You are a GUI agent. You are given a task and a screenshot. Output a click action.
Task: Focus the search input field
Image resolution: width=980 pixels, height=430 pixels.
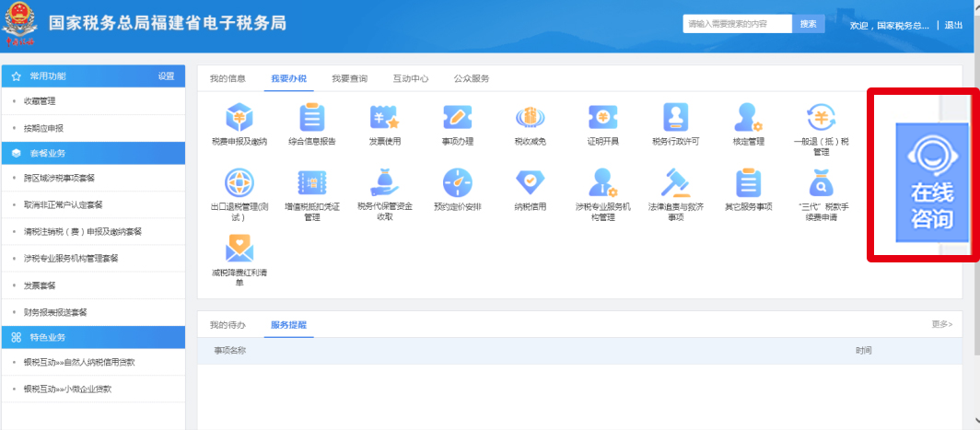(738, 24)
